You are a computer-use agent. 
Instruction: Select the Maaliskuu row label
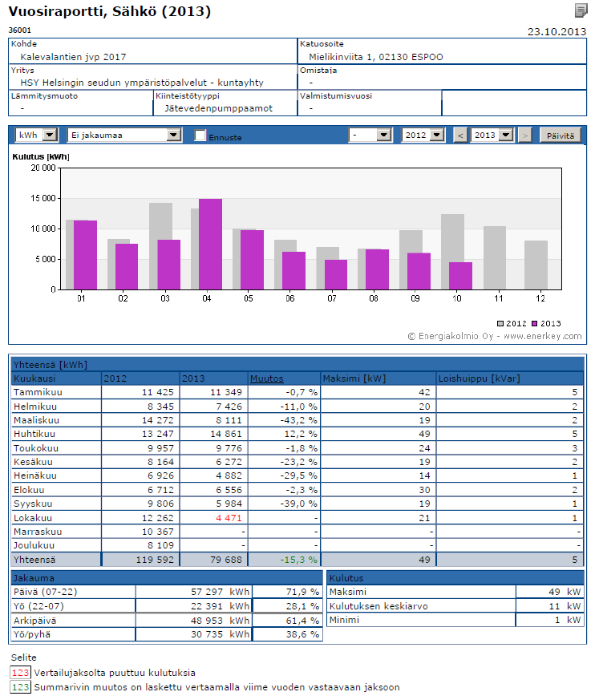36,420
